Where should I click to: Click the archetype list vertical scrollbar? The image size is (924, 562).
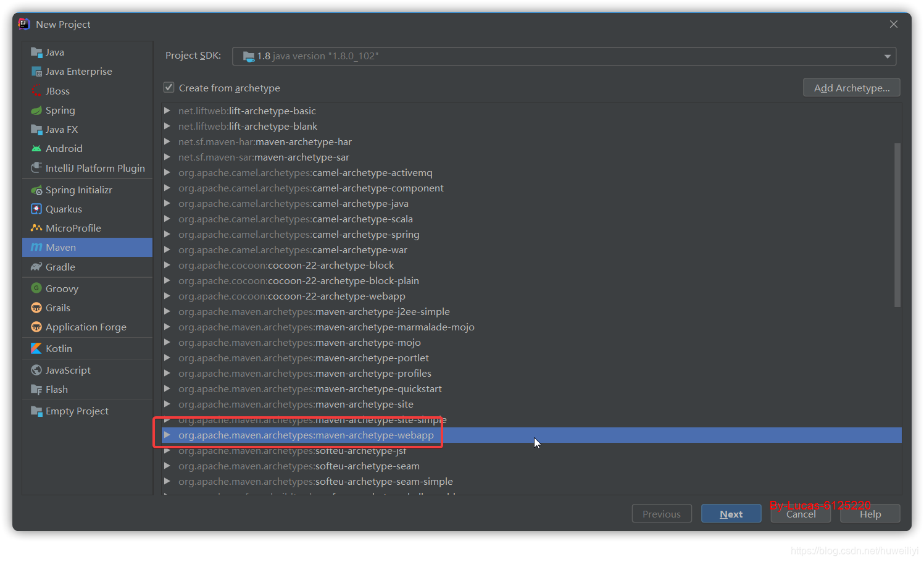897,225
